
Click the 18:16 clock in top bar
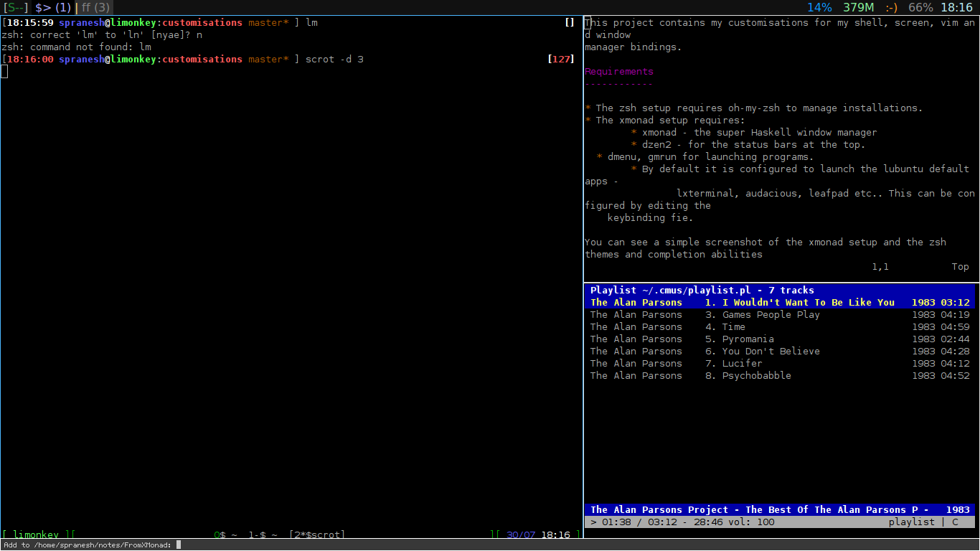(x=956, y=8)
